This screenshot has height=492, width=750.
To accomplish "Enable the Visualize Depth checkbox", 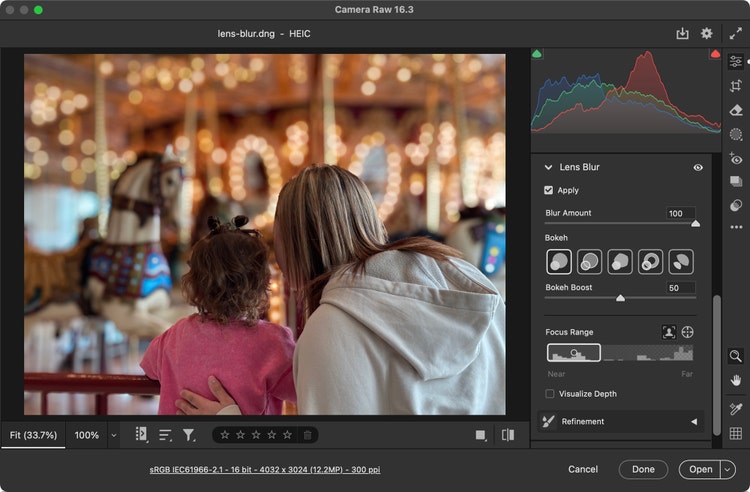I will pyautogui.click(x=549, y=394).
